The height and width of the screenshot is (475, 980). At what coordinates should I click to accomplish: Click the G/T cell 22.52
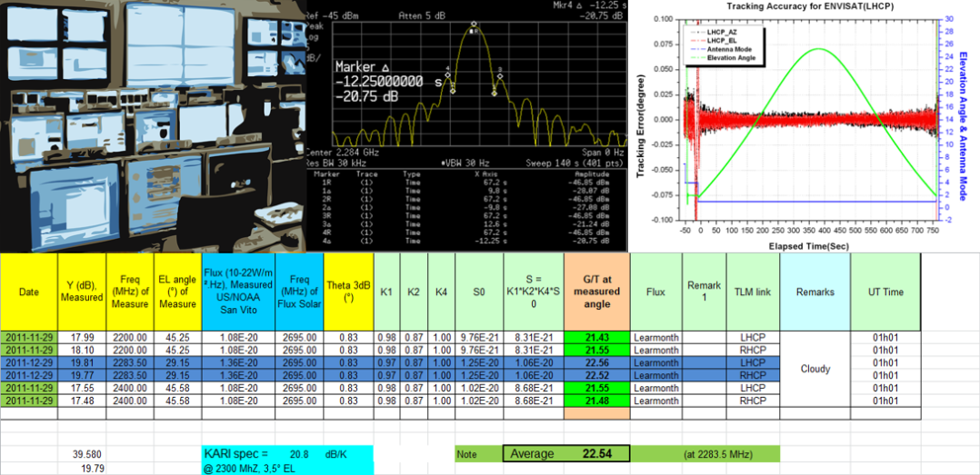[597, 375]
